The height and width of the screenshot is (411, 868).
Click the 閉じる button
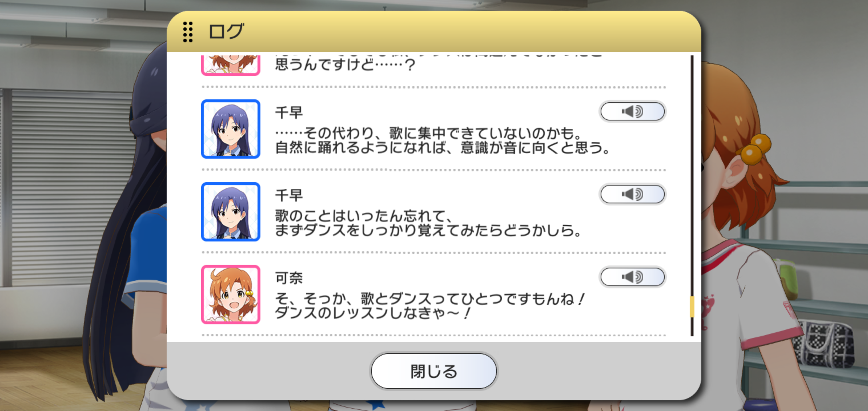pos(434,371)
